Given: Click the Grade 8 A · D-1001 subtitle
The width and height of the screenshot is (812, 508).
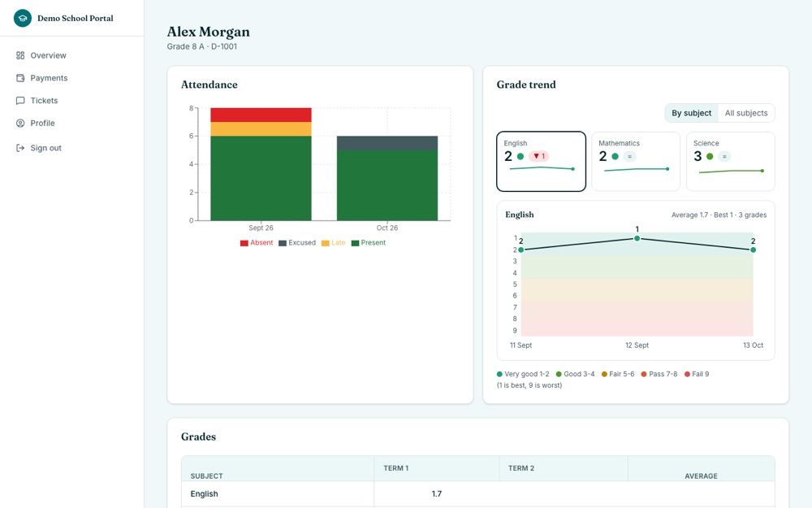Looking at the screenshot, I should point(202,46).
